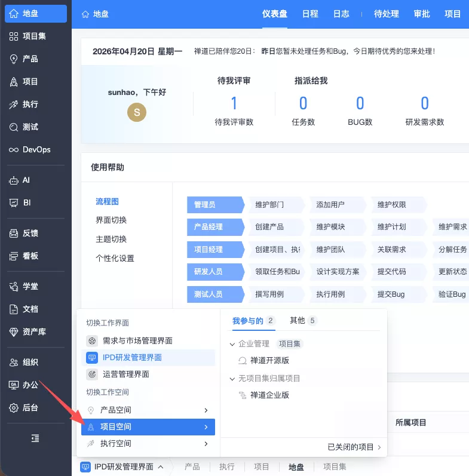Open 日程 tab in header
Image resolution: width=469 pixels, height=476 pixels.
310,14
